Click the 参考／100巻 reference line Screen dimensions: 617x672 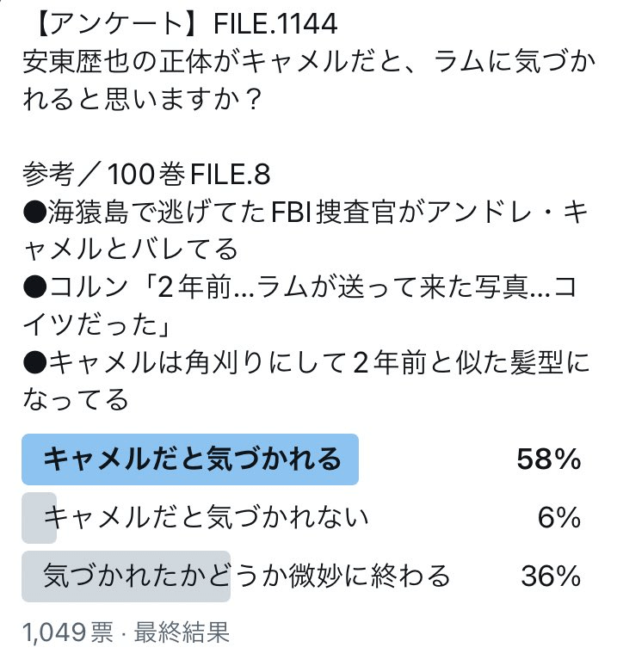point(104,175)
